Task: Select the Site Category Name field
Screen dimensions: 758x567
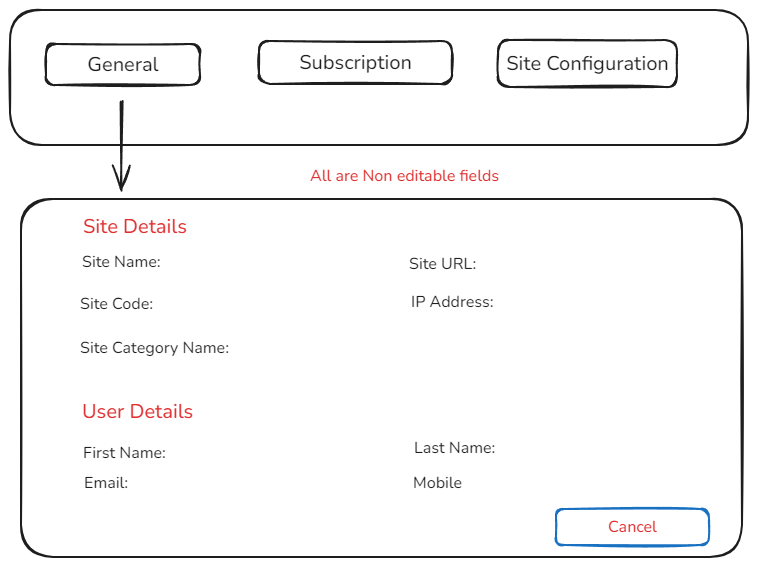Action: tap(154, 349)
